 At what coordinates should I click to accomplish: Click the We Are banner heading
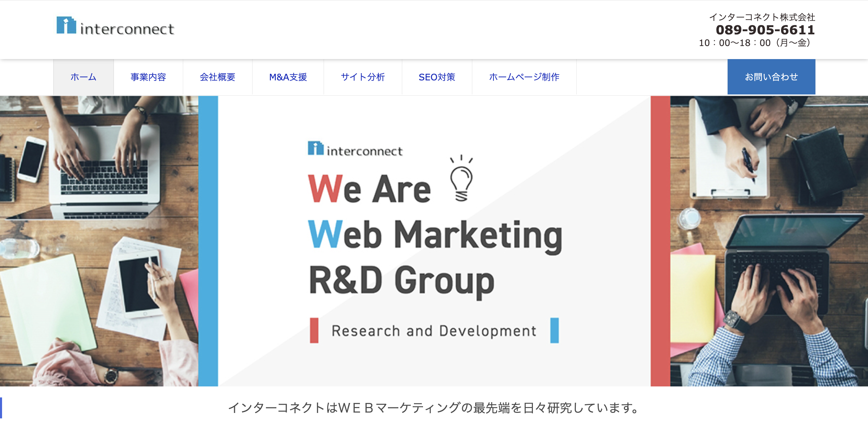click(369, 189)
